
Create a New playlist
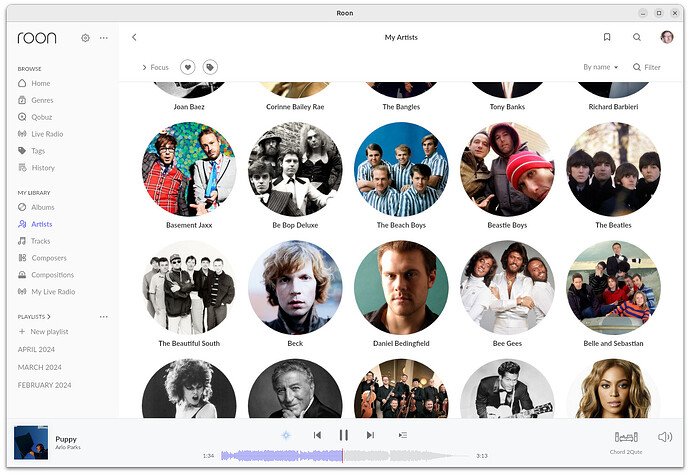[x=44, y=331]
